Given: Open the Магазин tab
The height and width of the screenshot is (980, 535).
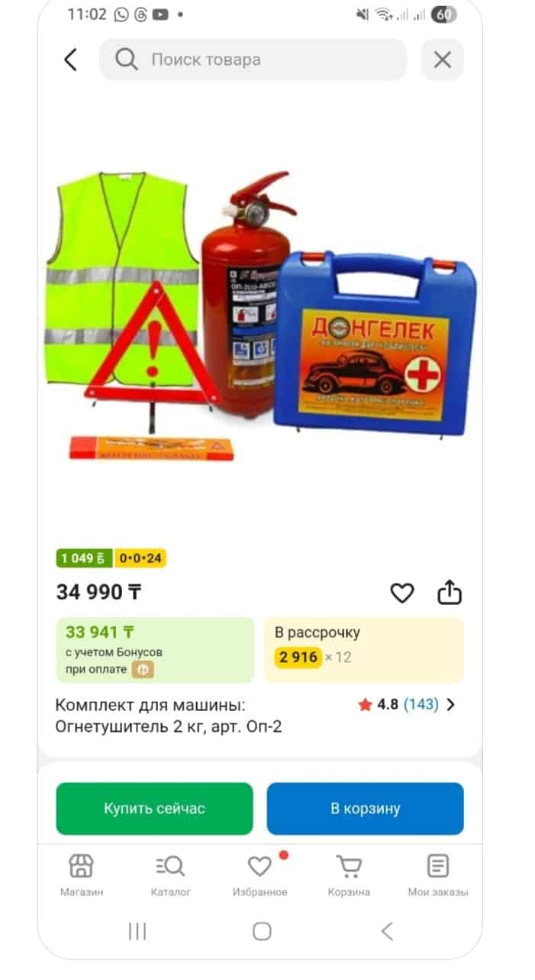Looking at the screenshot, I should click(82, 875).
